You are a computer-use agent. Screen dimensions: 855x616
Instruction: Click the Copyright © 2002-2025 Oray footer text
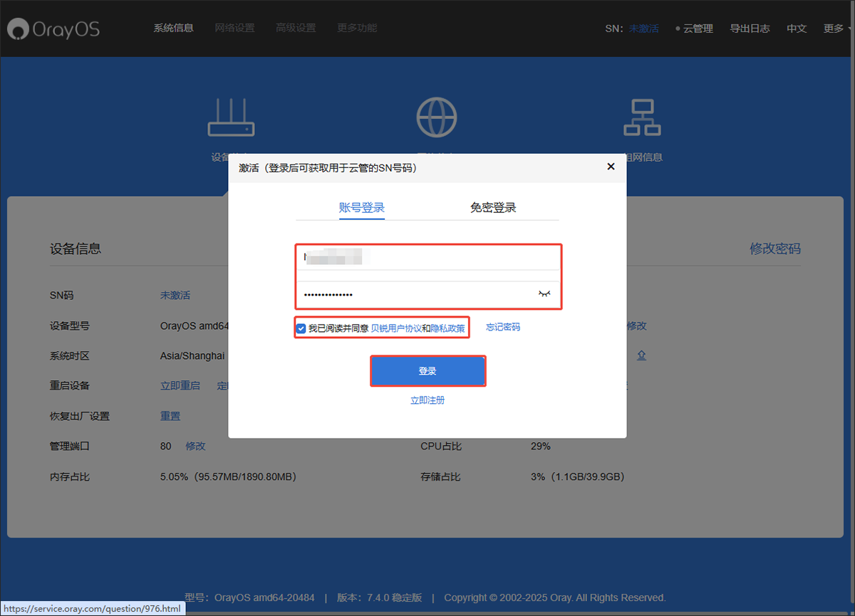(555, 597)
